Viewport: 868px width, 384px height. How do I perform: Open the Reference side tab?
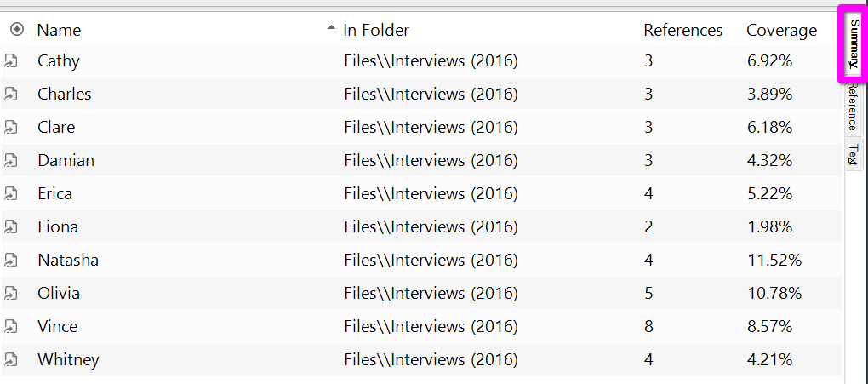pos(853,111)
